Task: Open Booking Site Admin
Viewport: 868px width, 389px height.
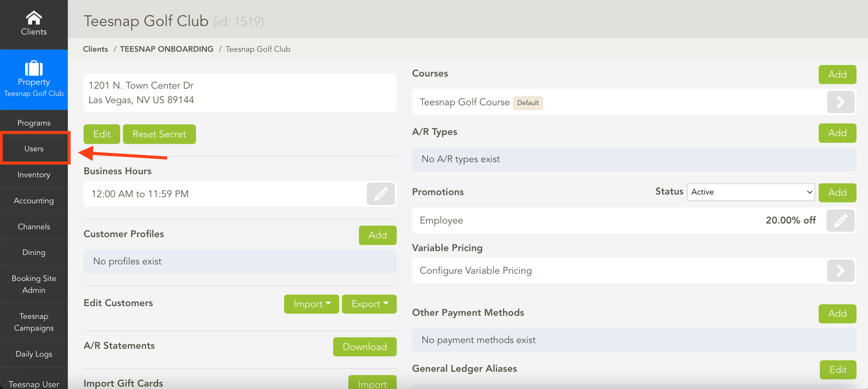Action: click(34, 284)
